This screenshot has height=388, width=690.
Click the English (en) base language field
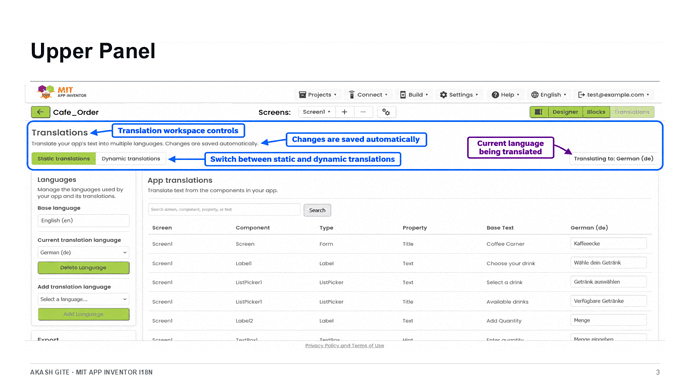84,220
